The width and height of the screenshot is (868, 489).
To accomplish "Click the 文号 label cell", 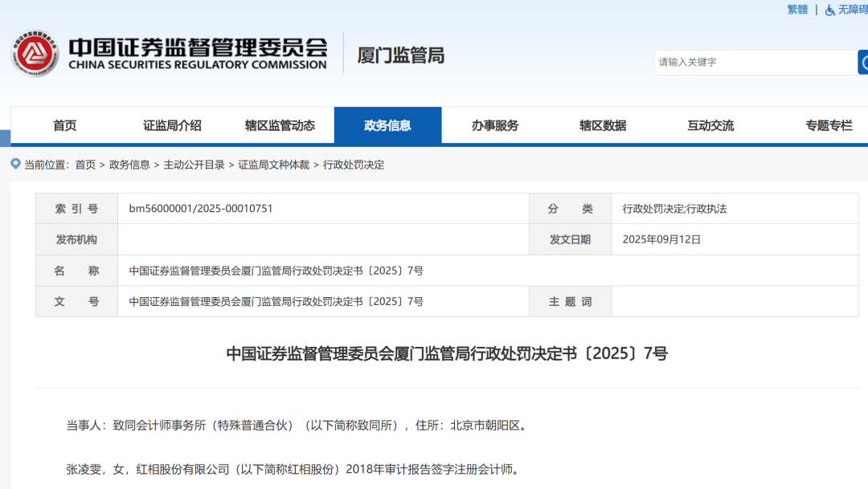I will pos(76,301).
